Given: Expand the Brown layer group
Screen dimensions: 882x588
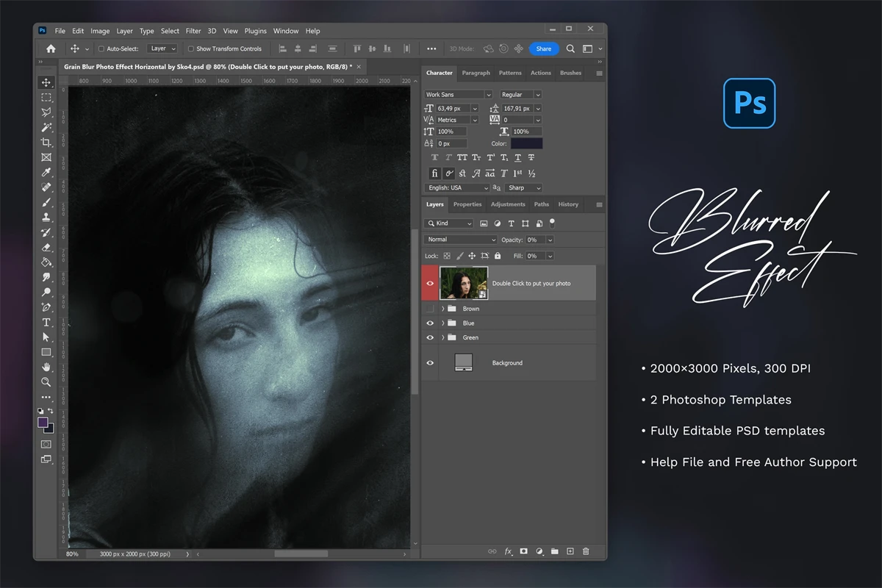Looking at the screenshot, I should coord(442,309).
